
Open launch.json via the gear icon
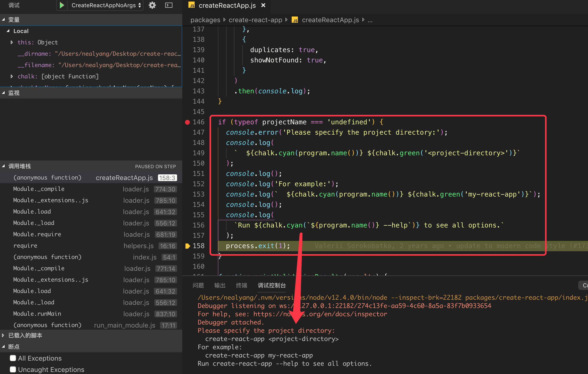(x=152, y=5)
